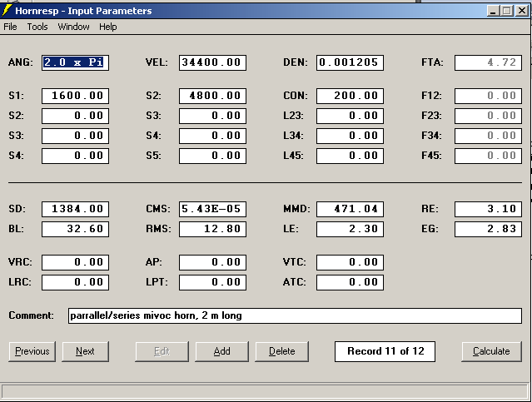
Task: Click the L45 length field
Action: coord(351,156)
